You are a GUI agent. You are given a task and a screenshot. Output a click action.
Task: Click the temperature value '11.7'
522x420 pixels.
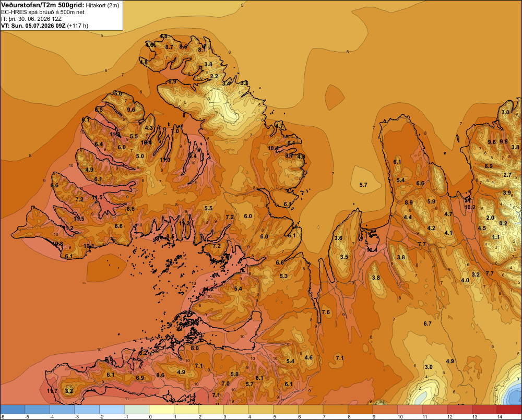tap(52, 391)
